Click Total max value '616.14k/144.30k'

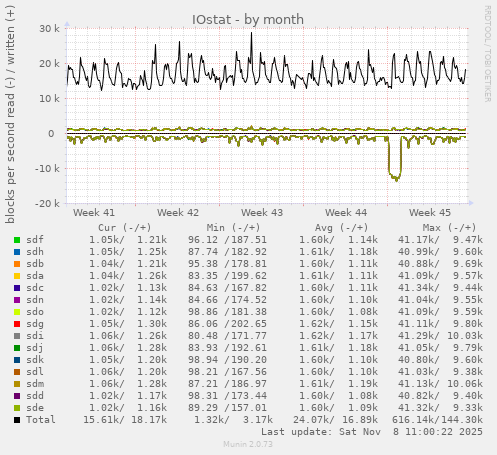point(437,420)
